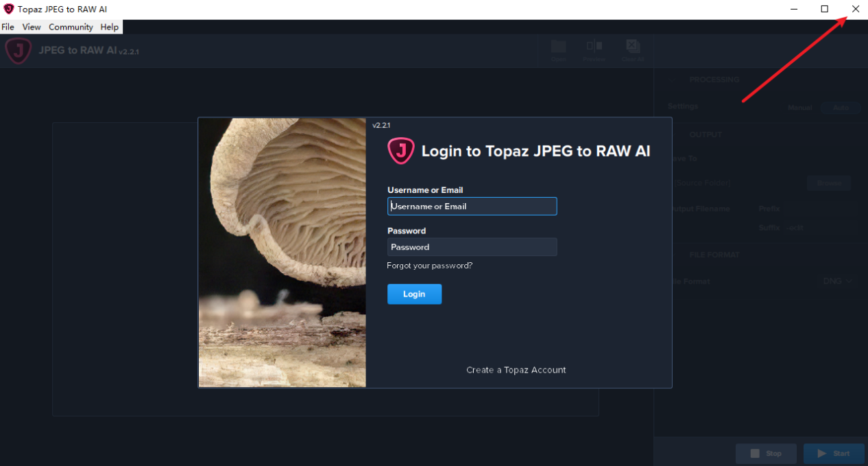This screenshot has width=868, height=466.
Task: Click the Start processing button
Action: tap(834, 454)
